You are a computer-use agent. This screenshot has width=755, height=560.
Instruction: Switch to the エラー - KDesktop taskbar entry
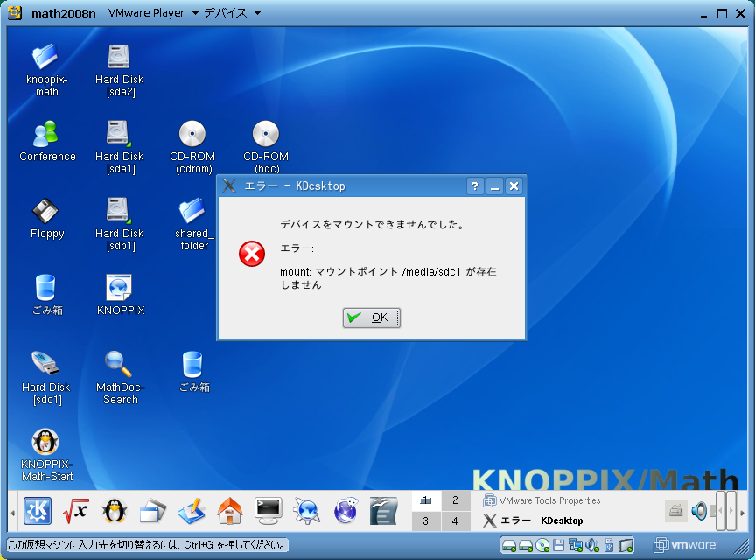[x=534, y=521]
